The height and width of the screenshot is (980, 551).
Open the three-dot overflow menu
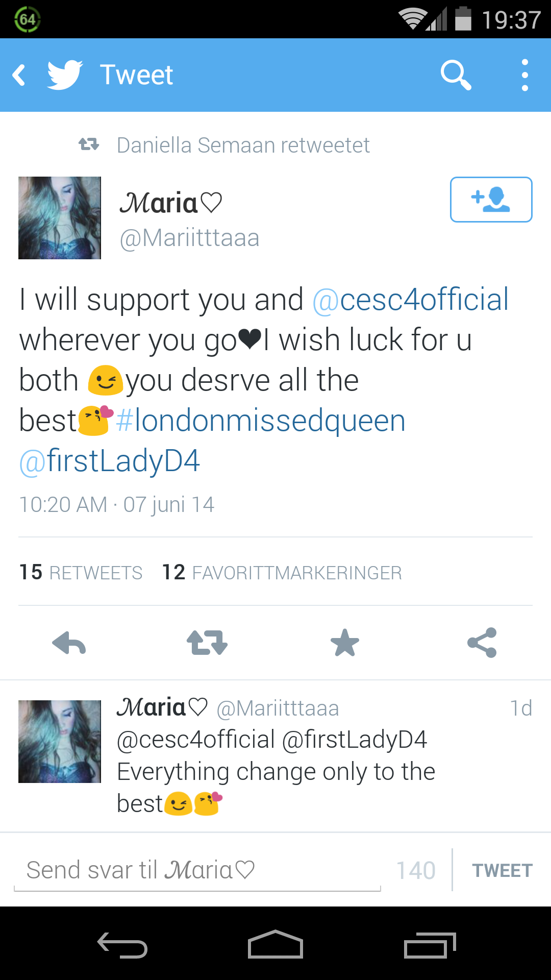coord(524,75)
